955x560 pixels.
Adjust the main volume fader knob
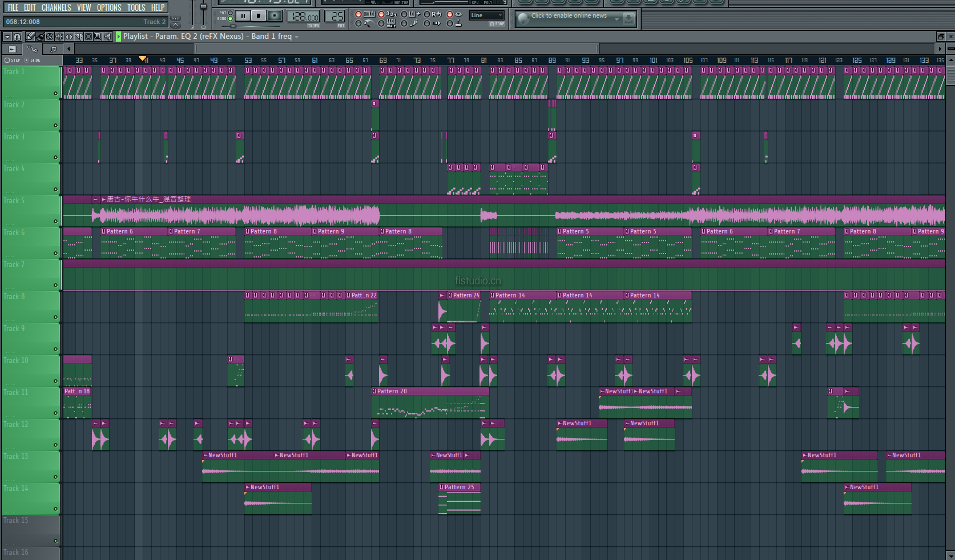(203, 6)
